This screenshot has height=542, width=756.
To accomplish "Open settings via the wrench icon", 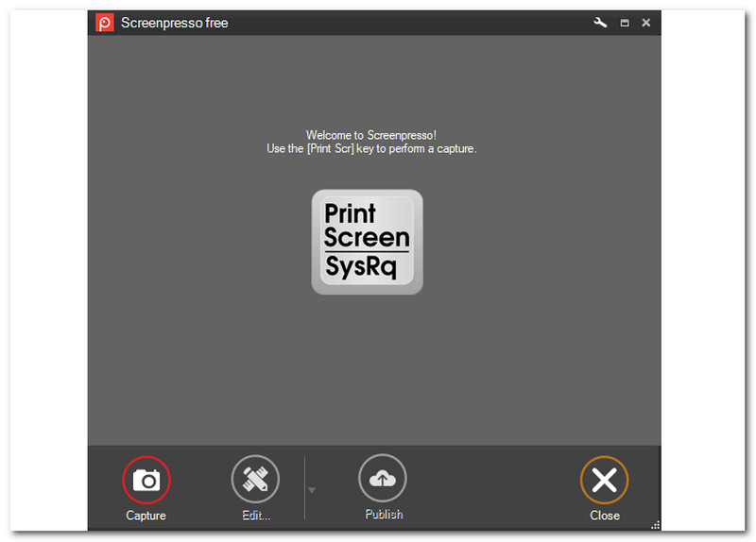I will pyautogui.click(x=600, y=22).
